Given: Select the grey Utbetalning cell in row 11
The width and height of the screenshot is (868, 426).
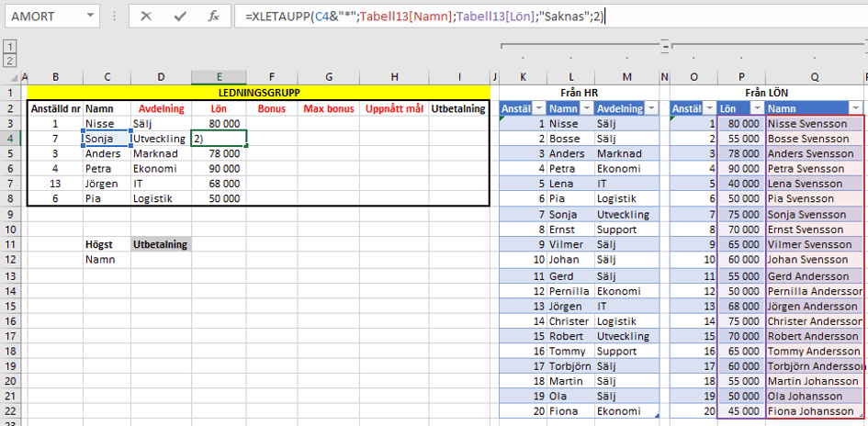Looking at the screenshot, I should (x=161, y=244).
